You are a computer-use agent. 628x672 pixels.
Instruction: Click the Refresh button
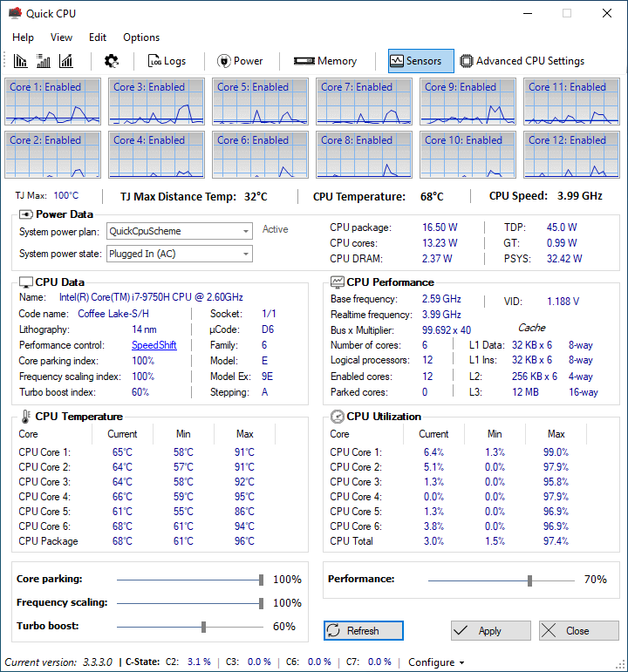click(364, 631)
